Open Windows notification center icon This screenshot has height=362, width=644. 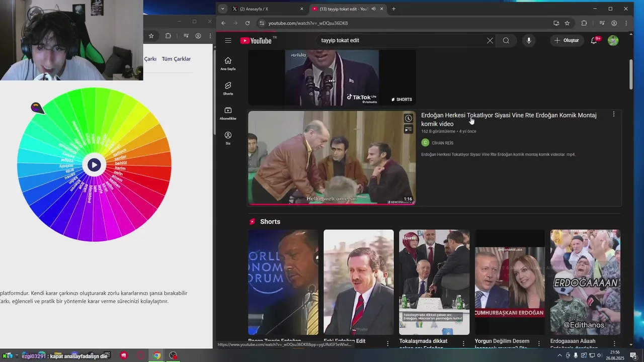633,355
